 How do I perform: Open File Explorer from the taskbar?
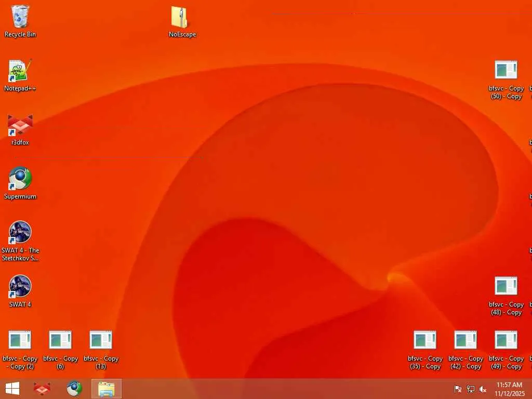tap(106, 389)
